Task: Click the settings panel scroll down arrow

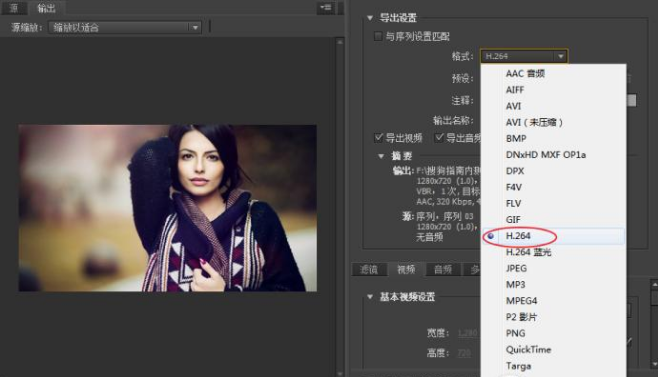Action: click(x=654, y=364)
